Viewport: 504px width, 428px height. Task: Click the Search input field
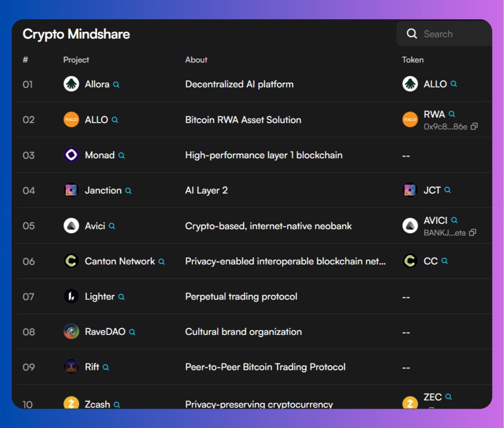[x=444, y=34]
